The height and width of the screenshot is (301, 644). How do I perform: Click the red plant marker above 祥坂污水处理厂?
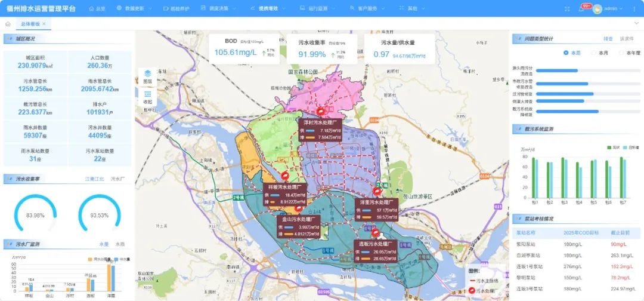click(x=284, y=176)
